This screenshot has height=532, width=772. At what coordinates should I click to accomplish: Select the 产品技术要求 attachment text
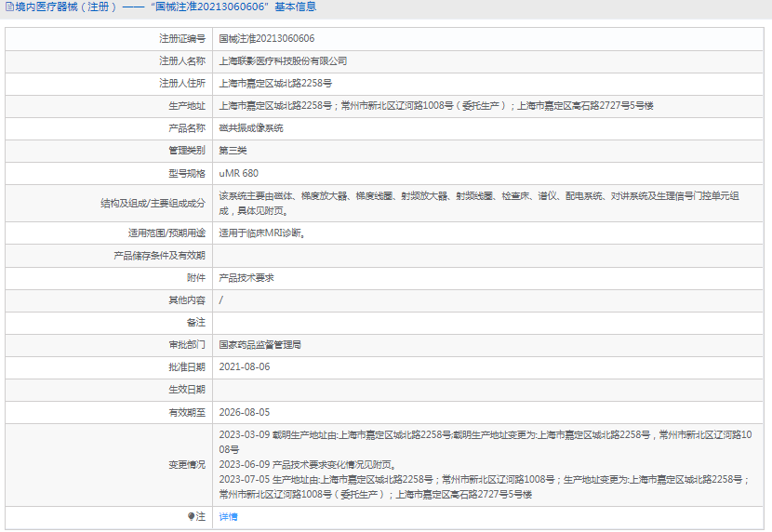246,278
